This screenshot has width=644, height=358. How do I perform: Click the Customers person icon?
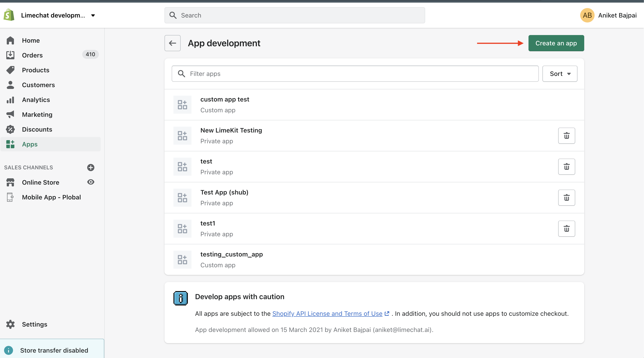(x=10, y=85)
